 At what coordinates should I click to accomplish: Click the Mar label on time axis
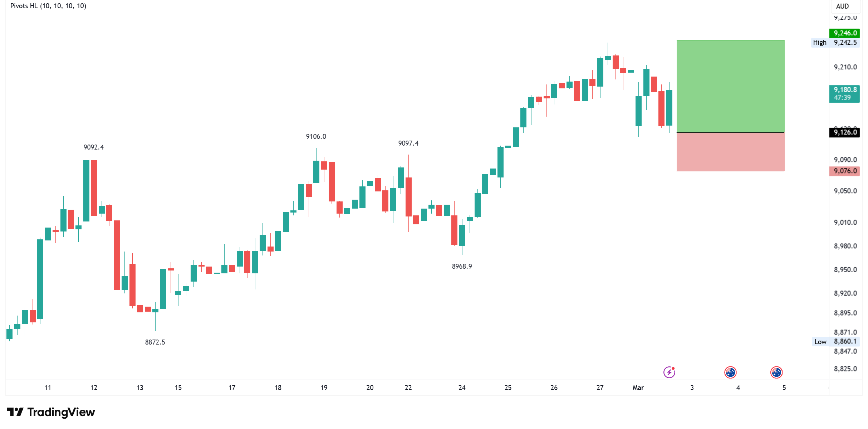pos(638,387)
